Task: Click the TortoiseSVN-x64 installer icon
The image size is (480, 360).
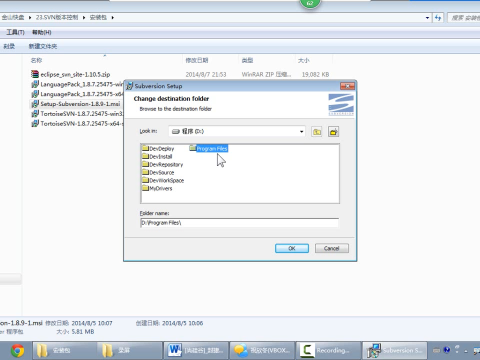Action: (x=35, y=124)
